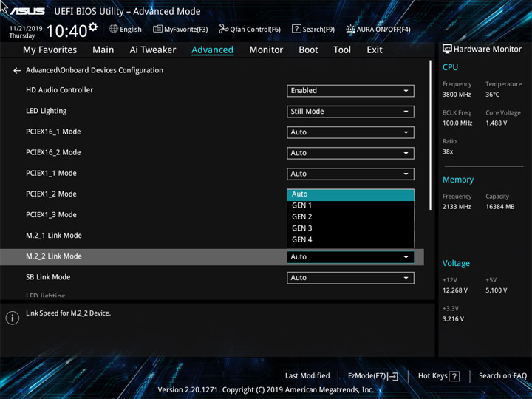Expand PCIEX1_1 Mode dropdown
The image size is (532, 399).
(x=350, y=174)
